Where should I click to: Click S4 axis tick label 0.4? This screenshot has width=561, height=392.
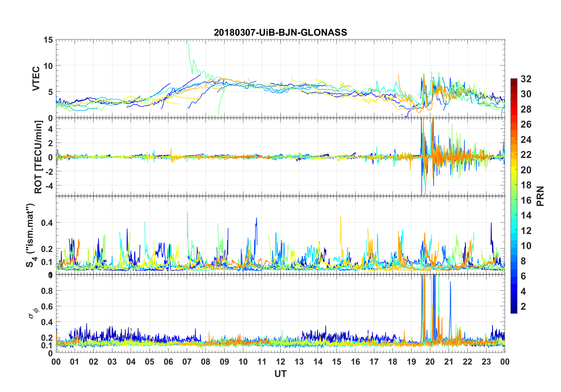click(x=47, y=223)
